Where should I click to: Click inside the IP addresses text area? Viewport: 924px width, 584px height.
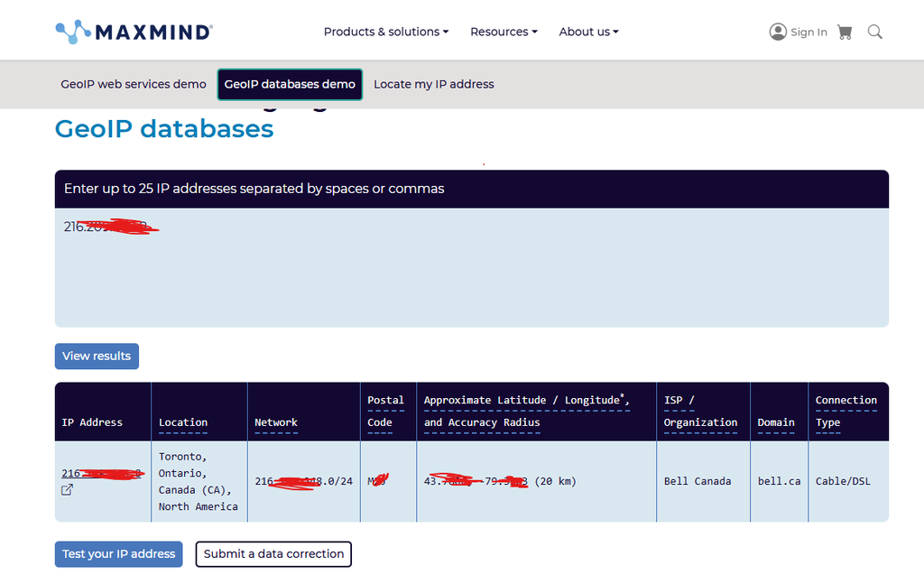coord(471,267)
